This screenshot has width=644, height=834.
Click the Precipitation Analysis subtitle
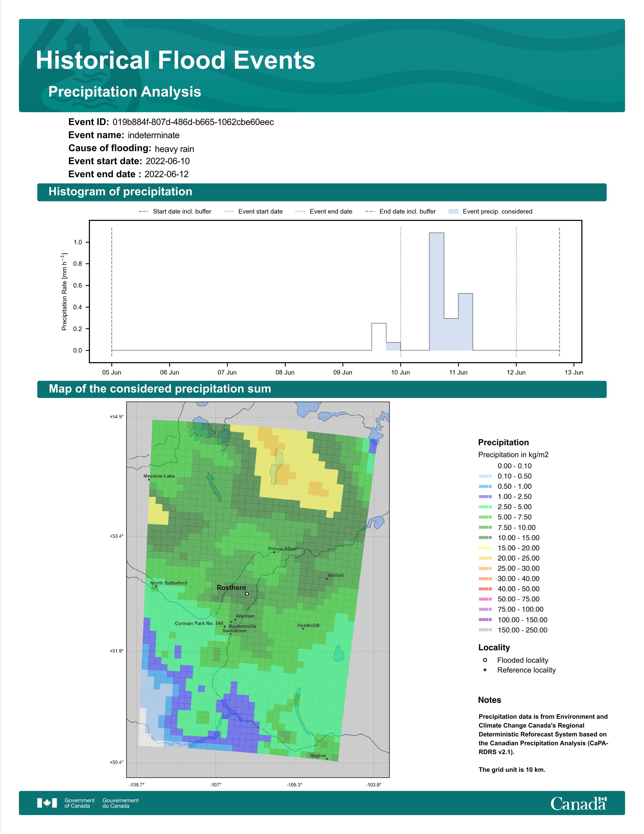tap(125, 92)
